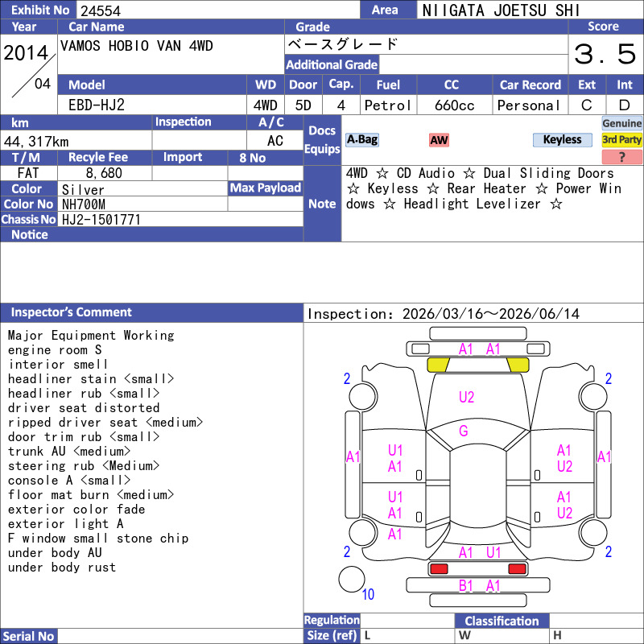
Task: Click the 'exterior color fade' line
Action: click(76, 510)
